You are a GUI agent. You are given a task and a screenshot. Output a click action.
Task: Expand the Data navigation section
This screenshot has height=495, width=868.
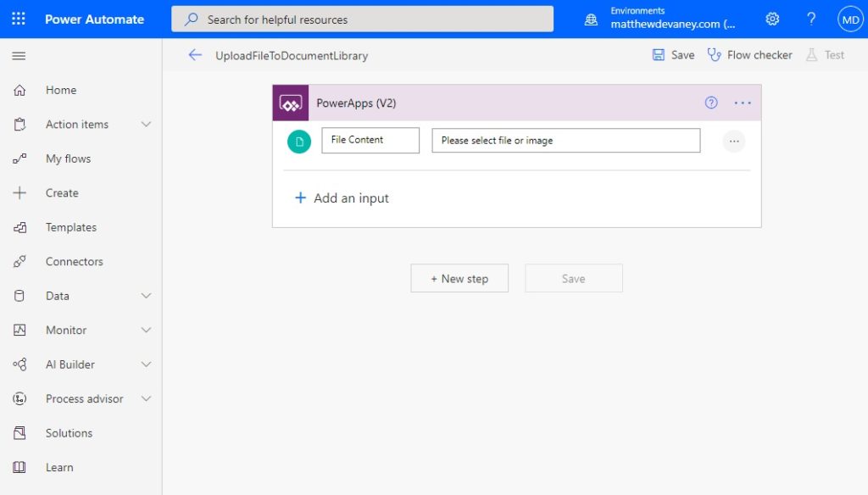click(146, 296)
